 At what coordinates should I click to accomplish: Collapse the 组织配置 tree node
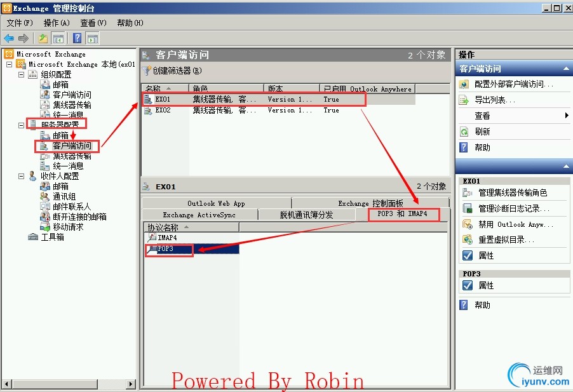[x=21, y=74]
